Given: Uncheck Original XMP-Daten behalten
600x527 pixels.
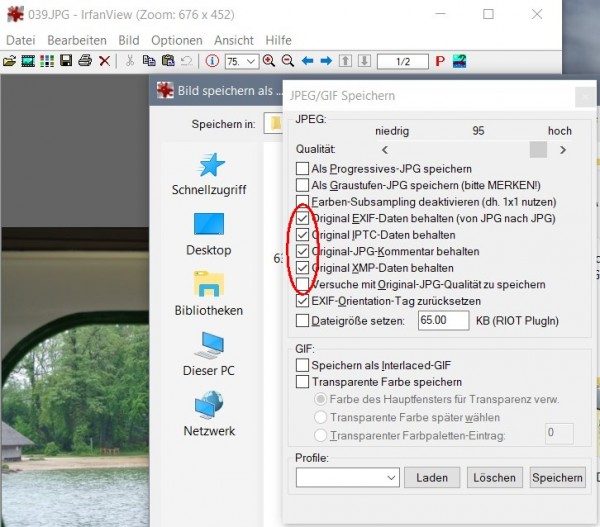Looking at the screenshot, I should 302,268.
